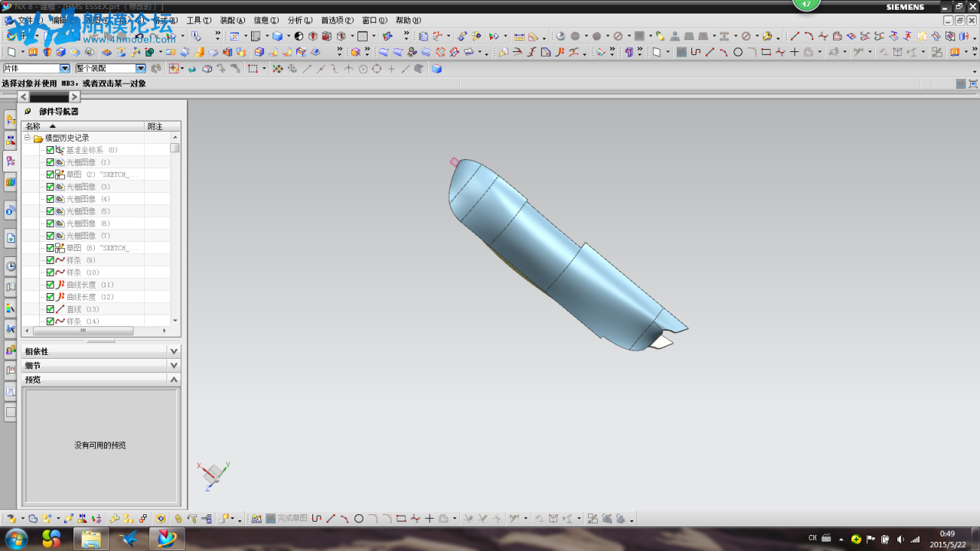
Task: Open the 分析(L) Analysis menu
Action: [x=299, y=21]
